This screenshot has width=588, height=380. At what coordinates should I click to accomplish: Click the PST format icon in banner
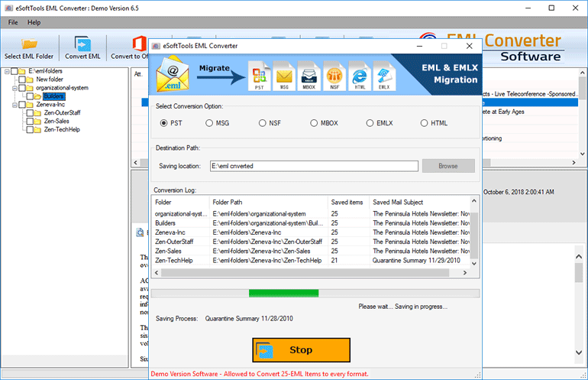260,76
